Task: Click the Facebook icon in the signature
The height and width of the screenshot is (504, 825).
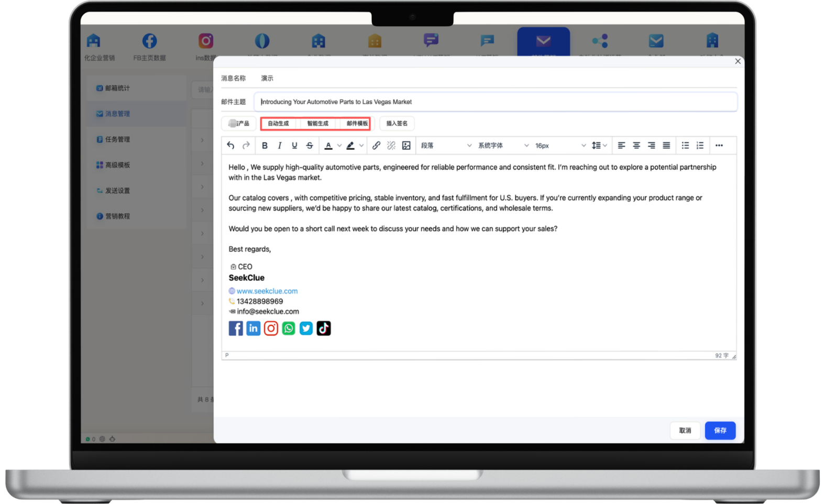Action: point(236,328)
